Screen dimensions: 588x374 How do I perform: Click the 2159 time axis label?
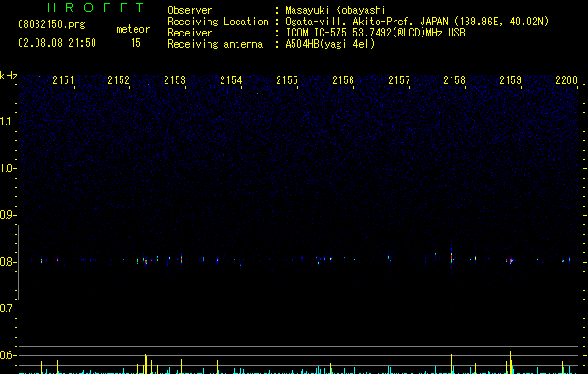pyautogui.click(x=510, y=79)
